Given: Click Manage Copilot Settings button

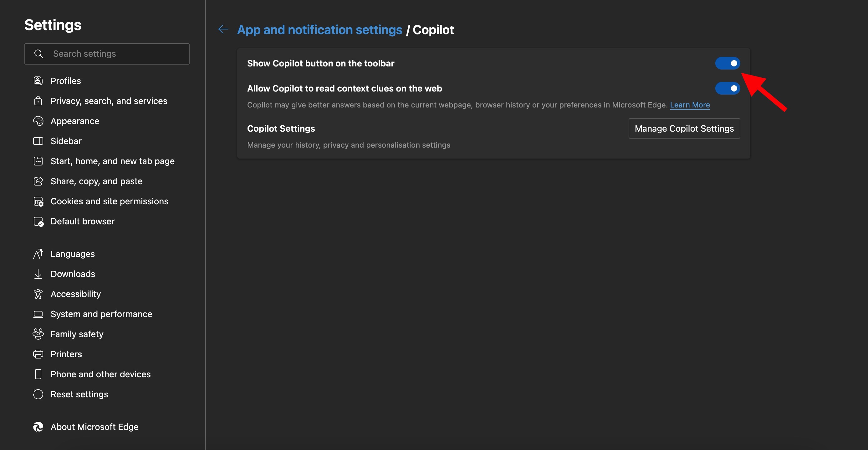Looking at the screenshot, I should click(684, 128).
